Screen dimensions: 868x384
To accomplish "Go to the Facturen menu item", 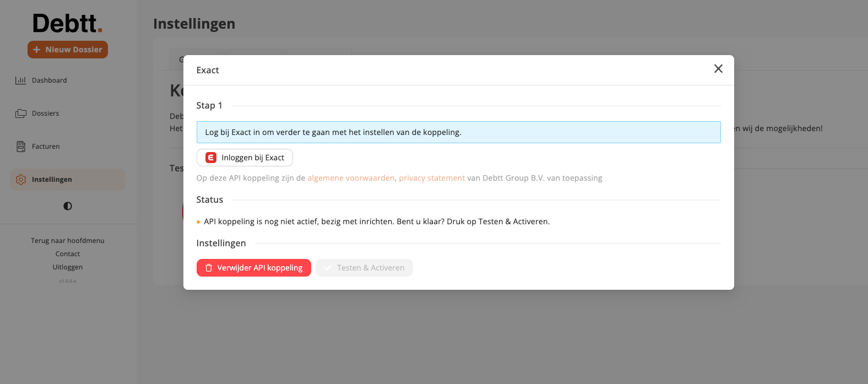I will (46, 147).
